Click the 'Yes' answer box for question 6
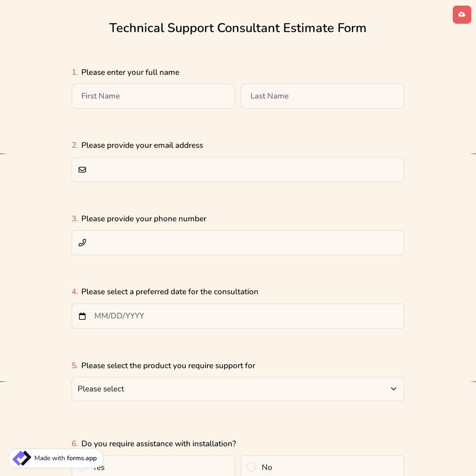Screen dimensions: 476x476 coord(153,467)
